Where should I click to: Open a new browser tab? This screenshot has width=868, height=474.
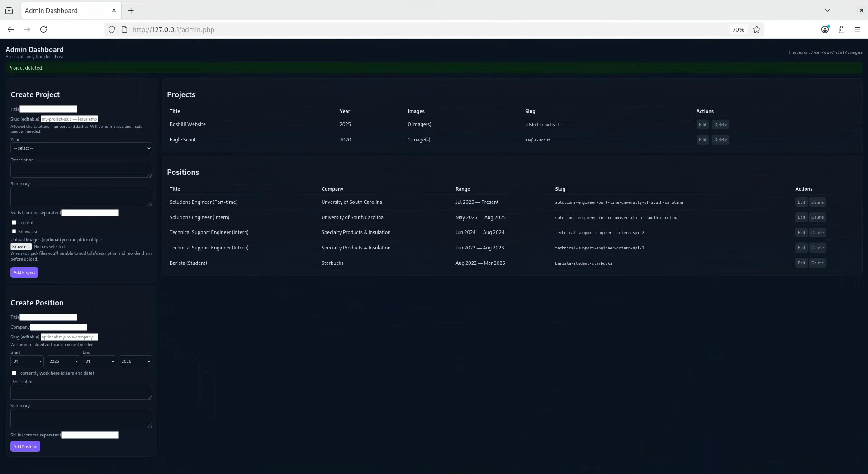coord(131,10)
